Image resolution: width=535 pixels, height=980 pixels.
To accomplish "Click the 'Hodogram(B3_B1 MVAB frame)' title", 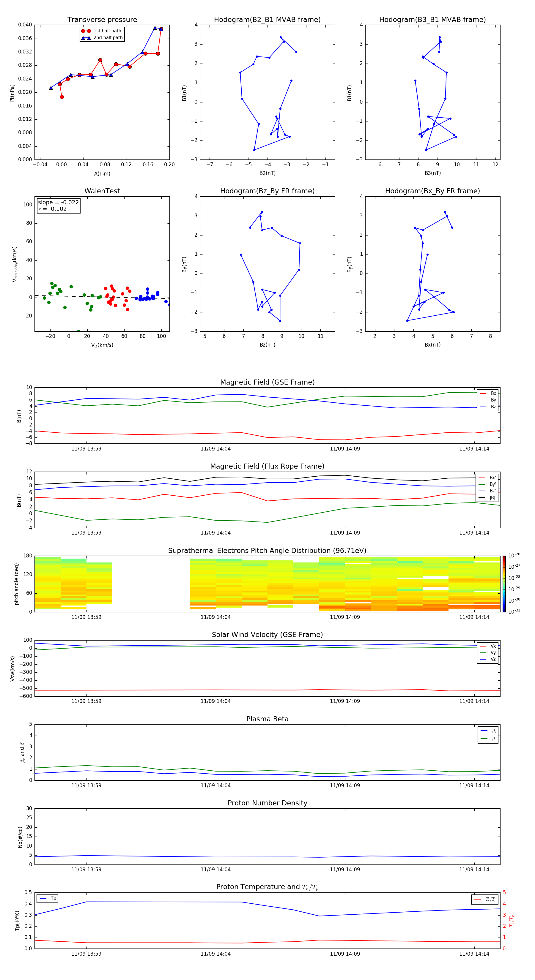I will click(432, 20).
